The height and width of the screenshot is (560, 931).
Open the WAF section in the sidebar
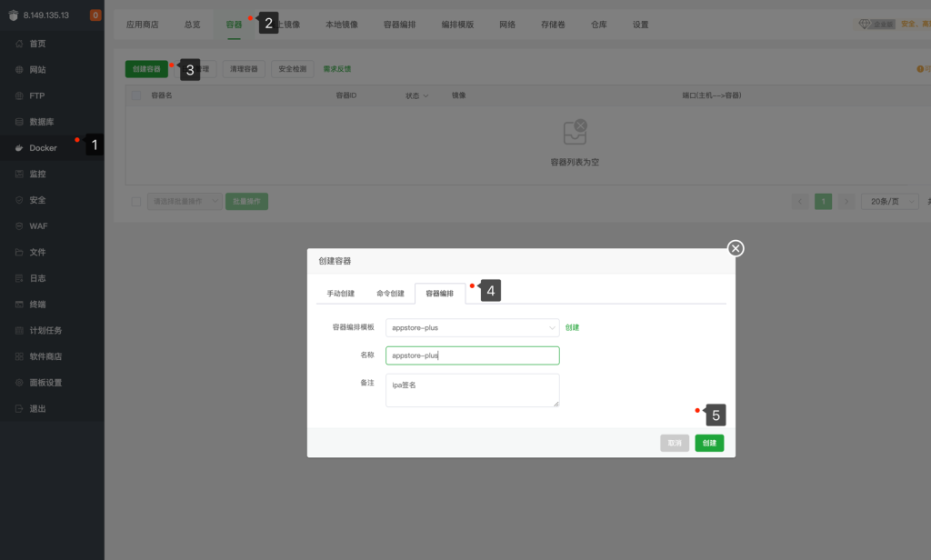39,225
